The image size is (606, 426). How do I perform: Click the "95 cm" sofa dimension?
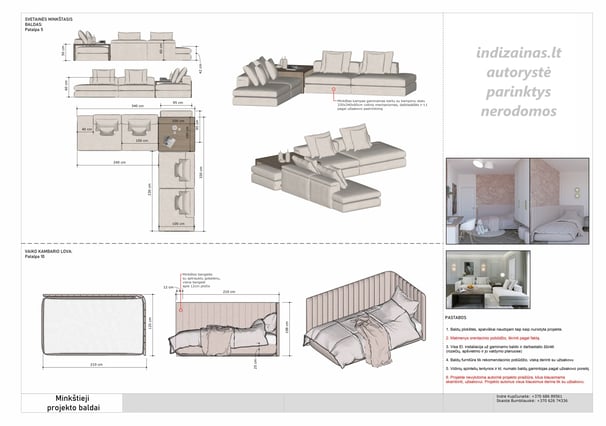[x=177, y=103]
